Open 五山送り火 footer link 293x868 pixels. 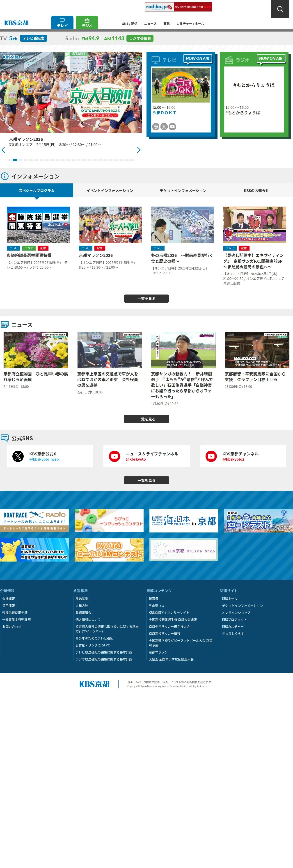tap(156, 605)
